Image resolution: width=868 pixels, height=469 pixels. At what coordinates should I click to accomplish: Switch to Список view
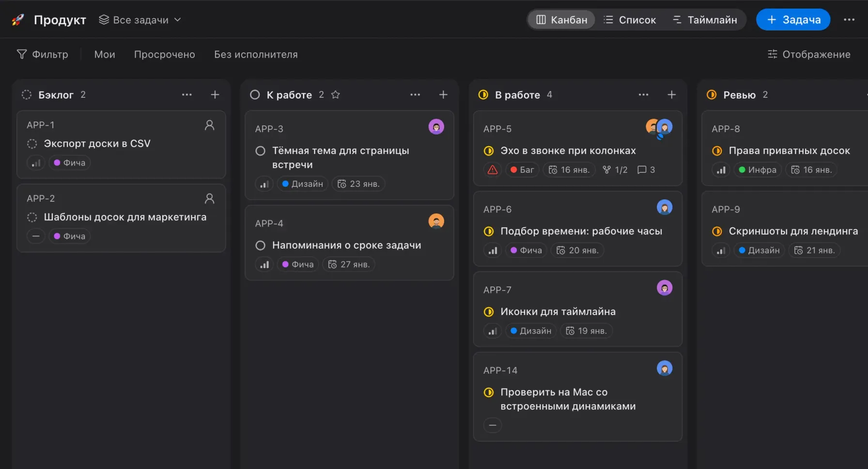pos(630,20)
